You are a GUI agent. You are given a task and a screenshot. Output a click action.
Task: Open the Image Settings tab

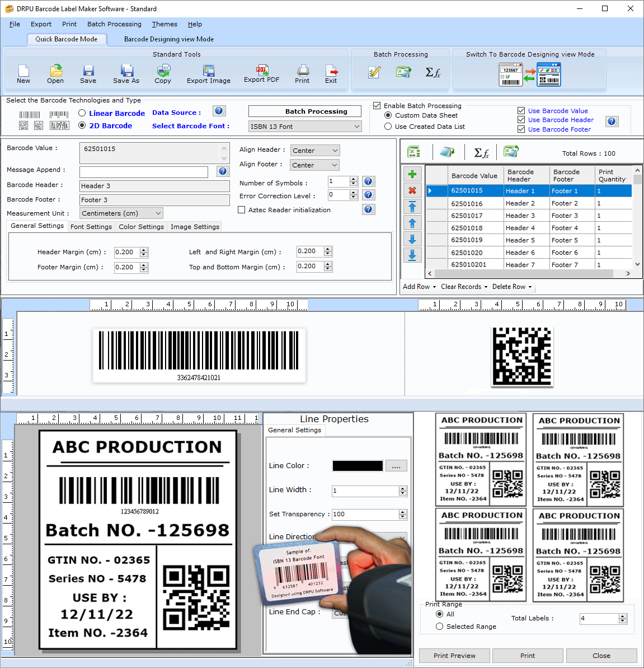195,227
